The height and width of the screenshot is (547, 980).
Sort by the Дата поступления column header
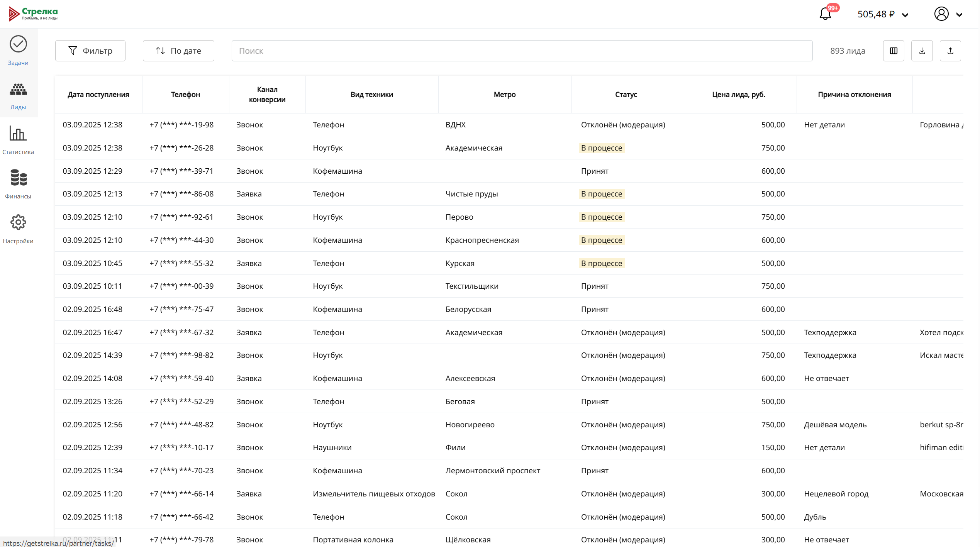[x=98, y=95]
